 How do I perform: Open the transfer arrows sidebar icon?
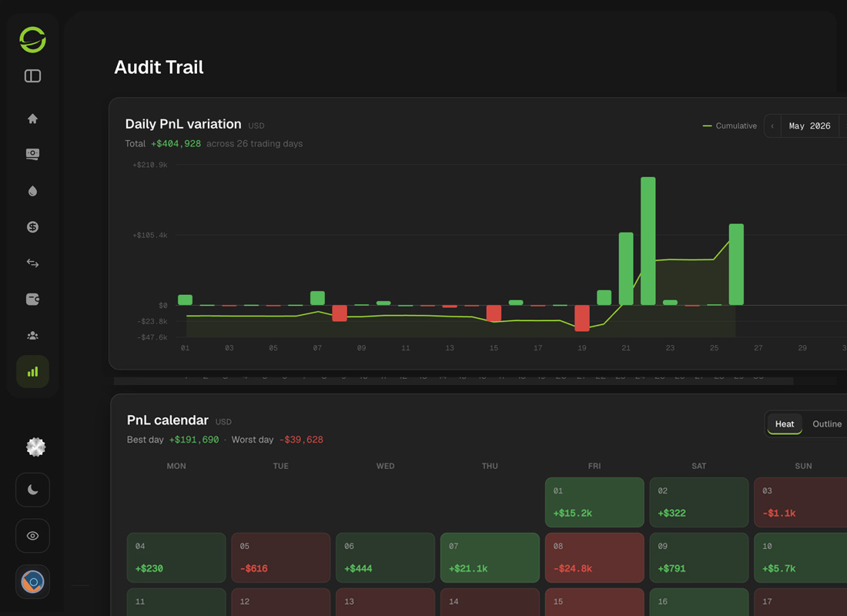32,263
